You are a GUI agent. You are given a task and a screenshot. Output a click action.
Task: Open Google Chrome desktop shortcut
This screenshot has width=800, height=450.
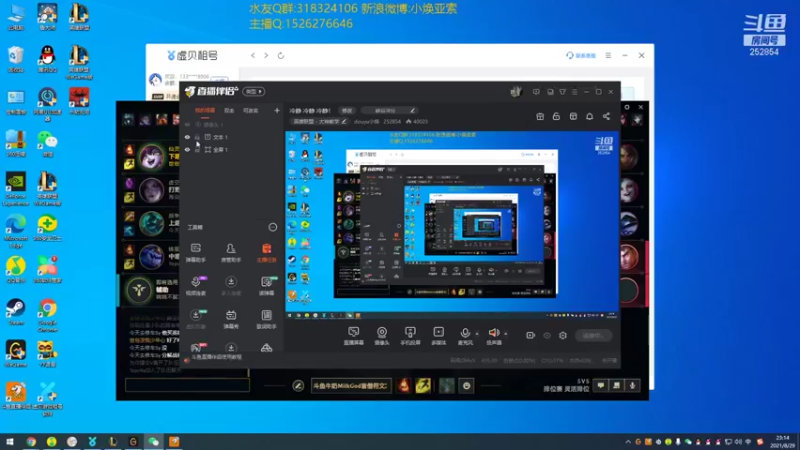point(47,315)
